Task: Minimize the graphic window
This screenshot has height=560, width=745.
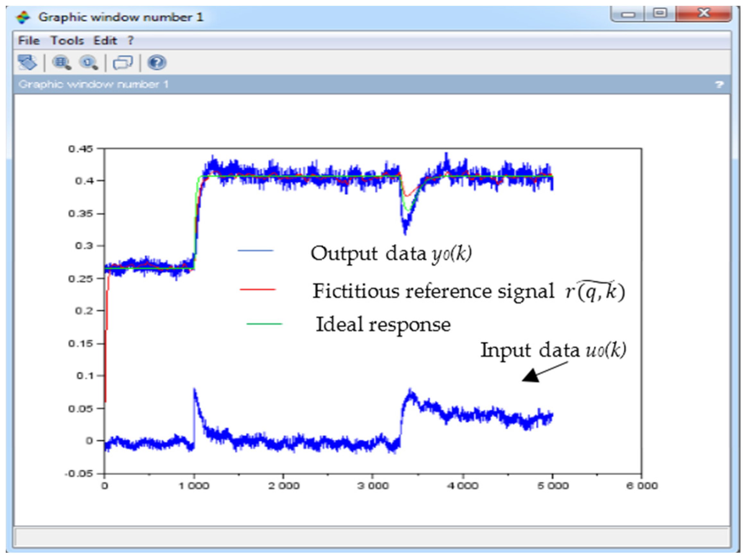Action: 628,14
